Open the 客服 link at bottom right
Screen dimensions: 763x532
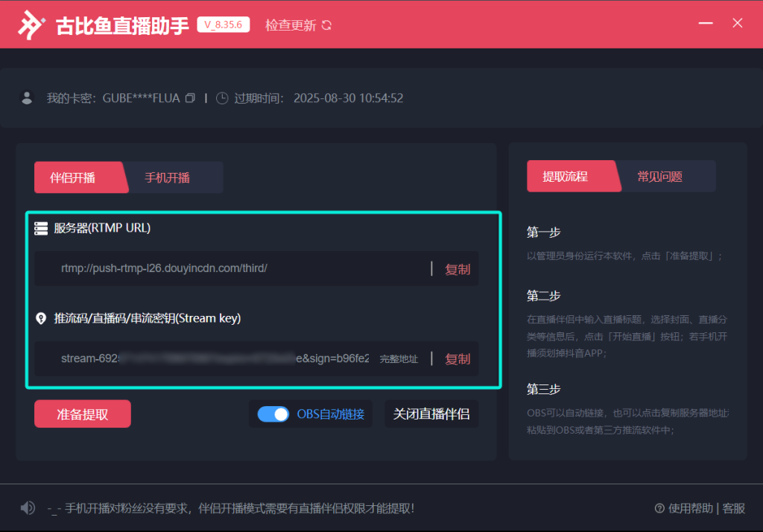coord(733,508)
